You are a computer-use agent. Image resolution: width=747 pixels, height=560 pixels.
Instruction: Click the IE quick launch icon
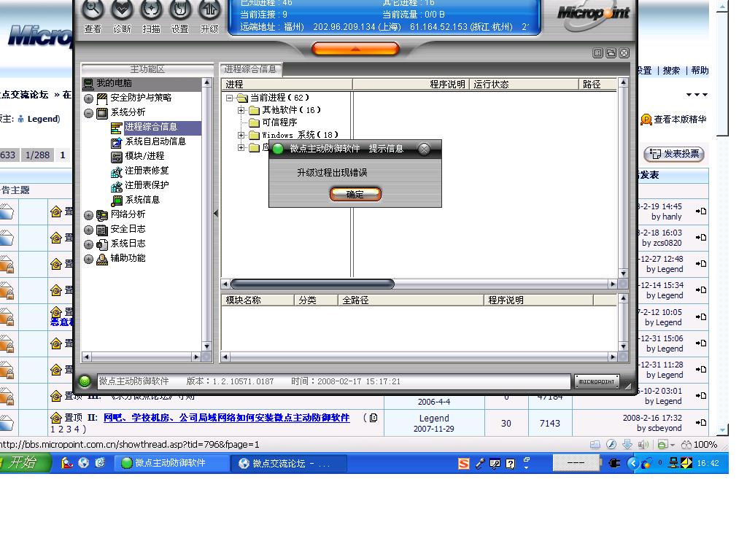(x=99, y=463)
